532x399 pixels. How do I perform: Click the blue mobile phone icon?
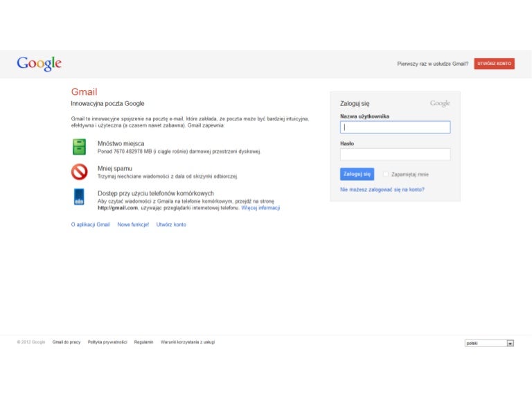pyautogui.click(x=80, y=197)
